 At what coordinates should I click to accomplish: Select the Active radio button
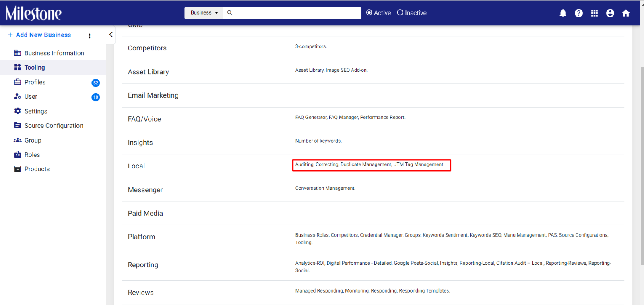point(369,12)
